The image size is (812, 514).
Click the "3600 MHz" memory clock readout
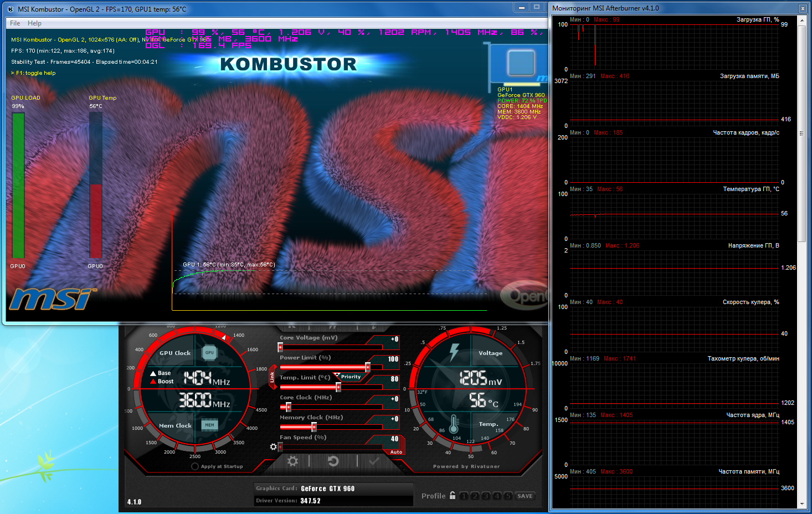[204, 400]
